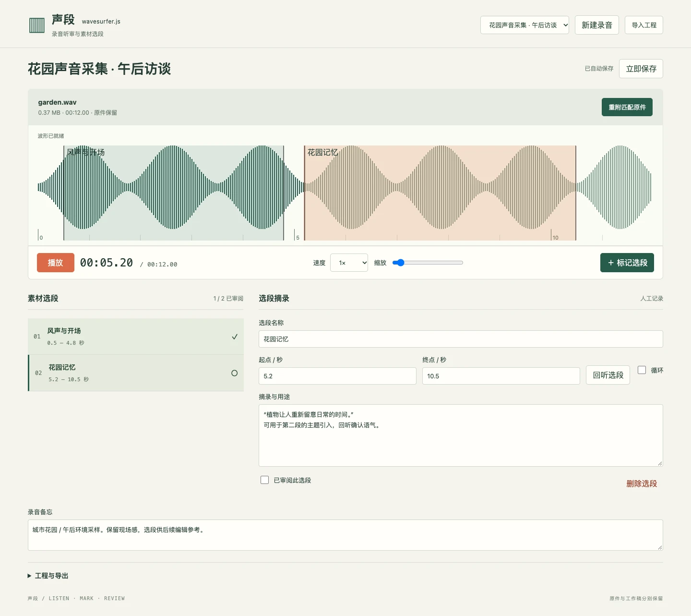Enable the 循环 loop checkbox

642,370
